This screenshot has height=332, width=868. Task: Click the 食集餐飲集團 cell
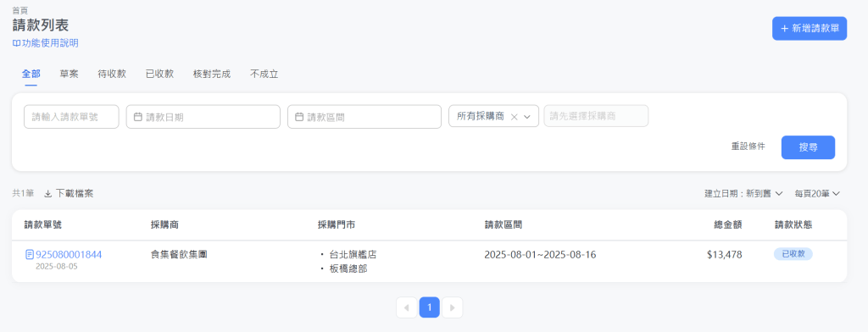[180, 255]
